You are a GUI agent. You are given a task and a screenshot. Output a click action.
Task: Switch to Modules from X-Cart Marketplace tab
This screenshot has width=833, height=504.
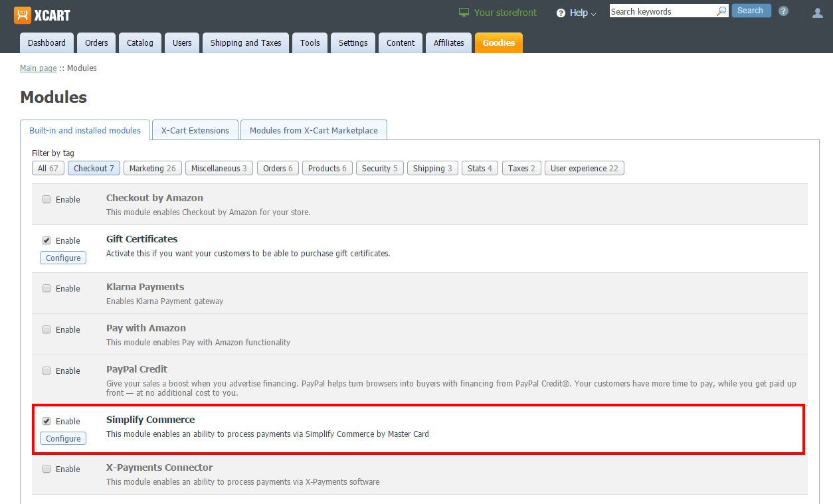[x=314, y=130]
